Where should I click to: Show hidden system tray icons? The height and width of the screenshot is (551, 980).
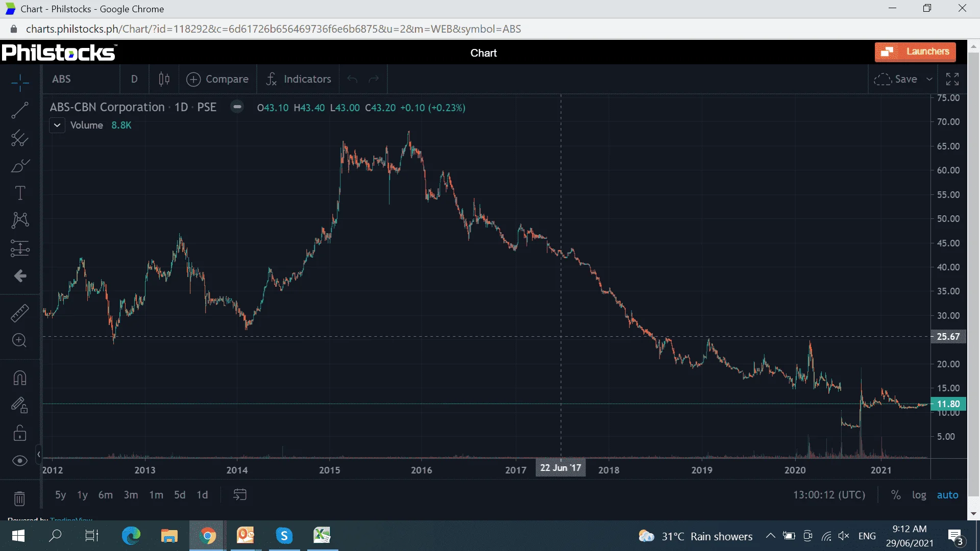click(771, 536)
